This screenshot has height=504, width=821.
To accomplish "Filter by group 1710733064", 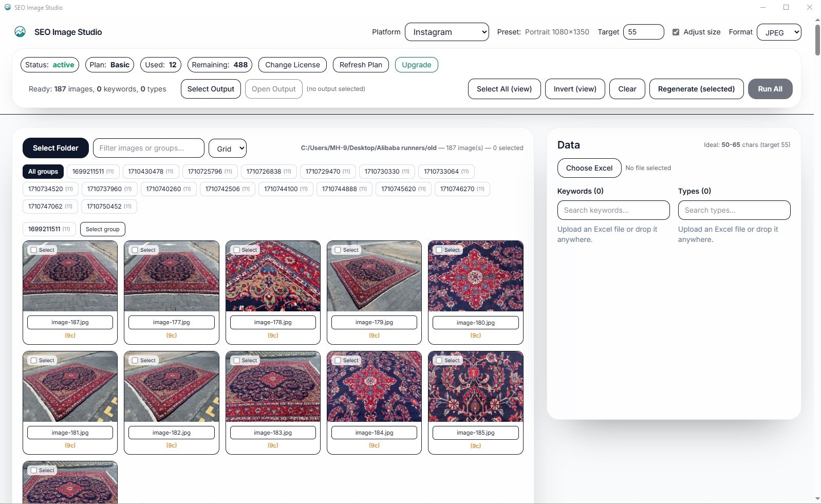I will click(x=446, y=172).
